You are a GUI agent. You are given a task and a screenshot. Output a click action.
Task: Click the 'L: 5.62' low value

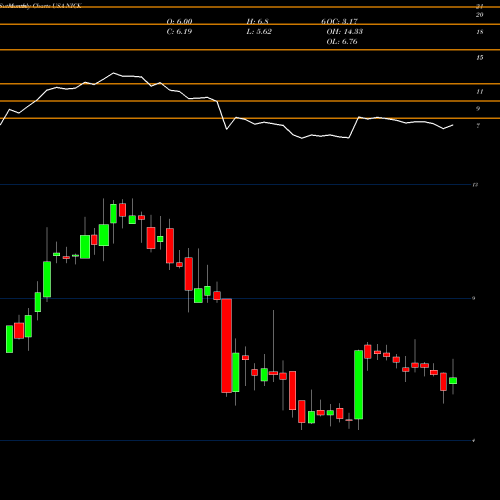[x=259, y=32]
